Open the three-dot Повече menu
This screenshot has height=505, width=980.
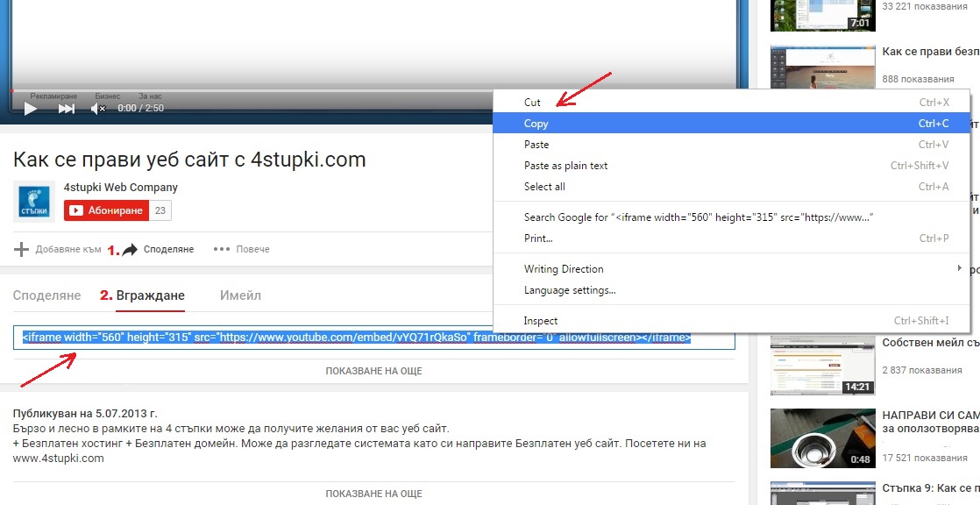[x=241, y=249]
